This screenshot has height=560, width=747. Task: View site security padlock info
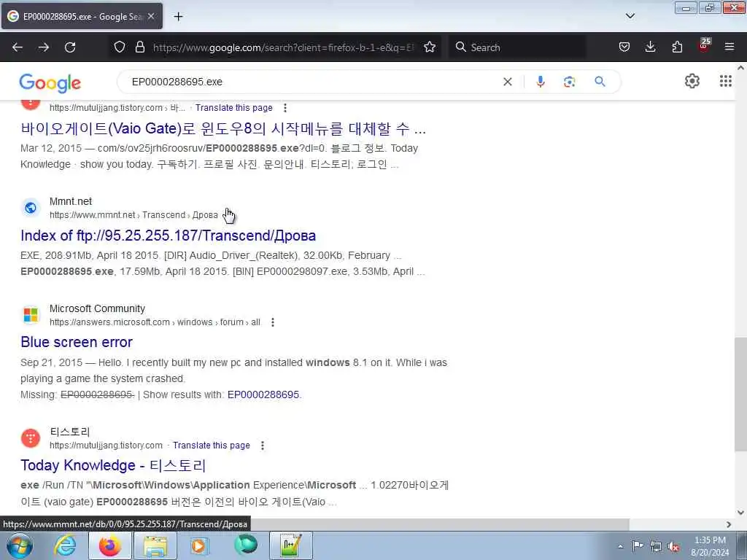[x=139, y=47]
